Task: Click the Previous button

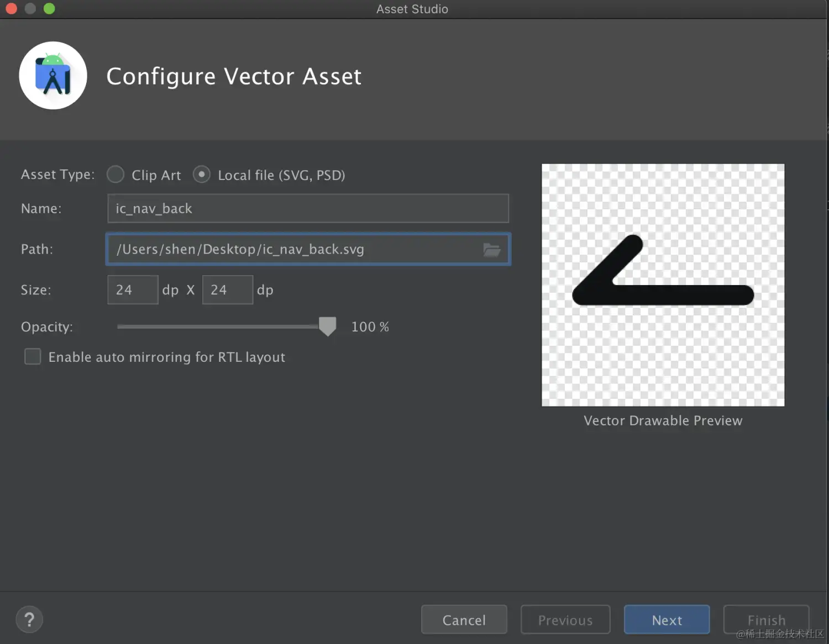Action: [565, 620]
